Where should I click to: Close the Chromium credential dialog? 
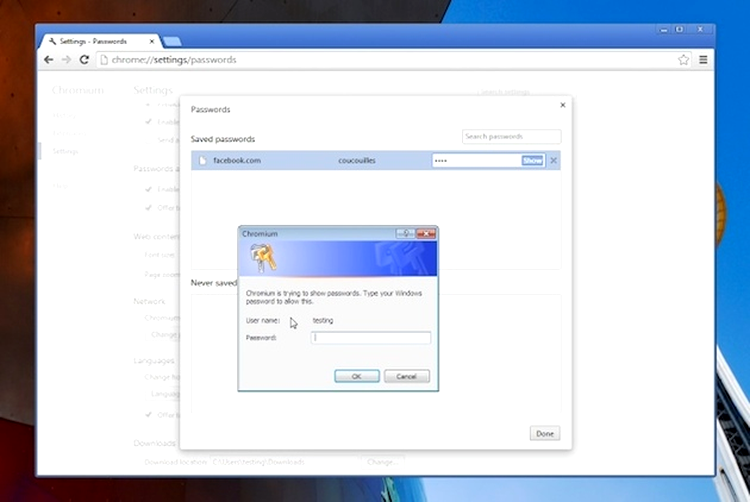click(x=426, y=233)
